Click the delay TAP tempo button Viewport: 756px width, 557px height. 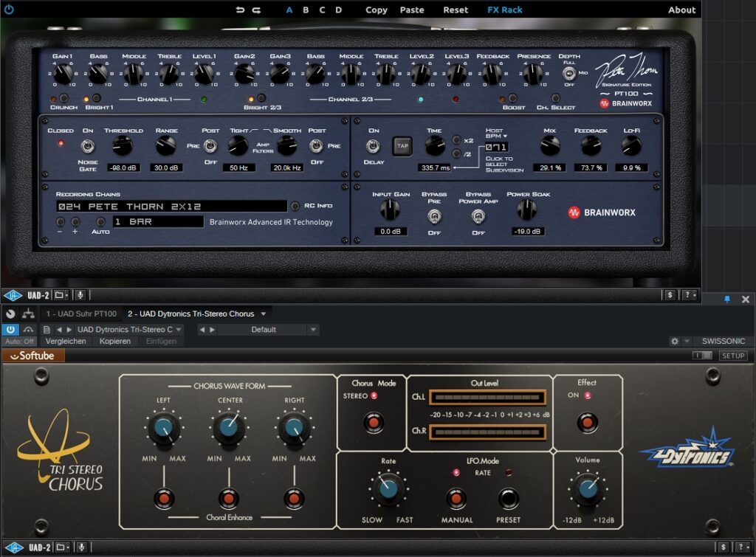pyautogui.click(x=402, y=145)
